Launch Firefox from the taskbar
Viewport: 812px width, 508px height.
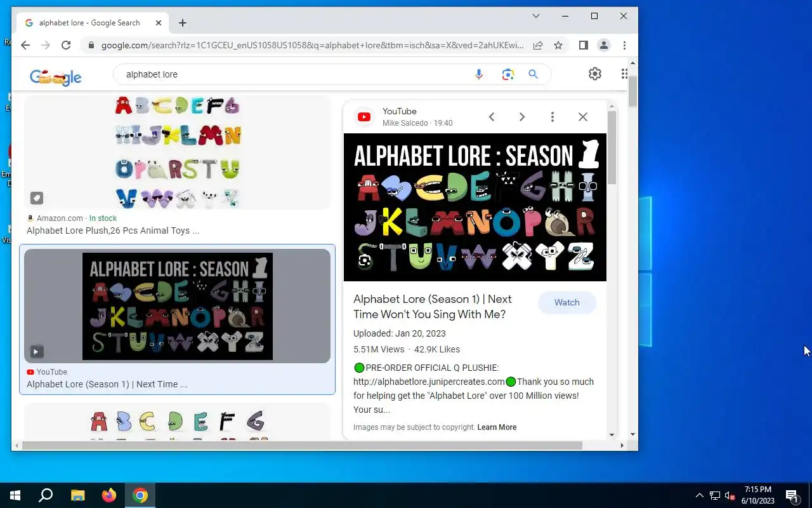click(x=109, y=495)
